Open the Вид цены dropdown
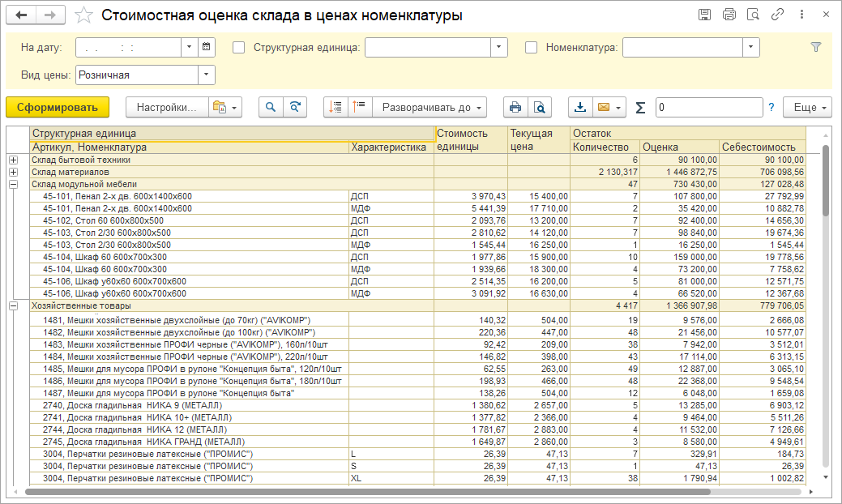Viewport: 842px width, 504px height. 207,75
